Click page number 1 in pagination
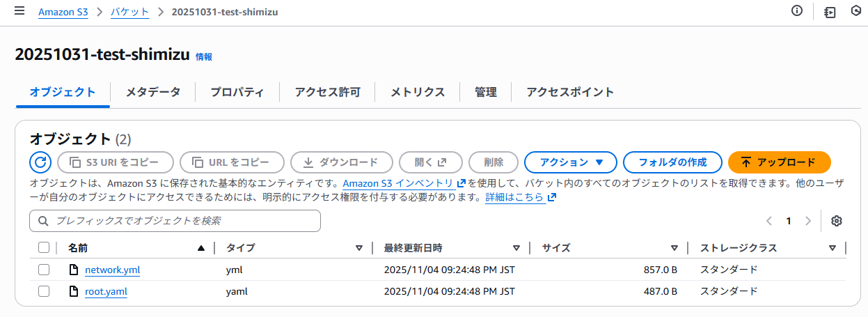868x317 pixels. (789, 221)
